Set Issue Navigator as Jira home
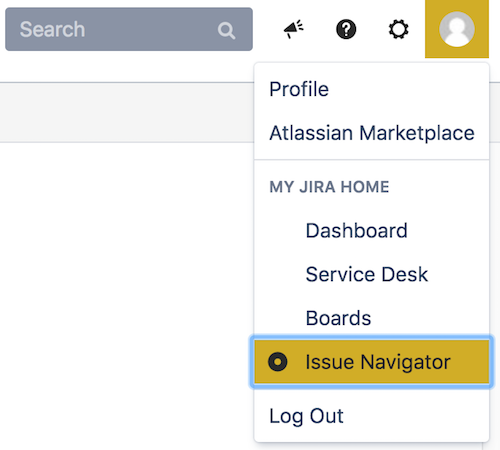 [x=371, y=362]
